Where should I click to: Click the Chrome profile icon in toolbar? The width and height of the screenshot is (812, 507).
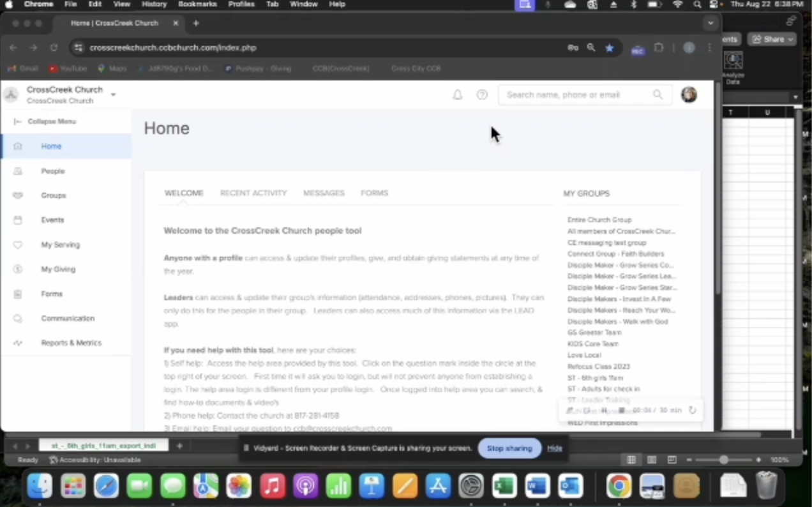click(x=689, y=47)
